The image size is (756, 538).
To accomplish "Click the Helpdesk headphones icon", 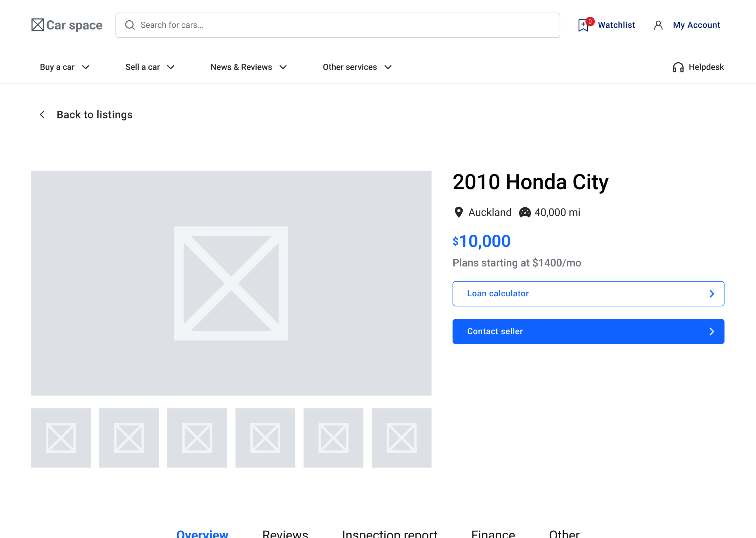I will click(678, 67).
